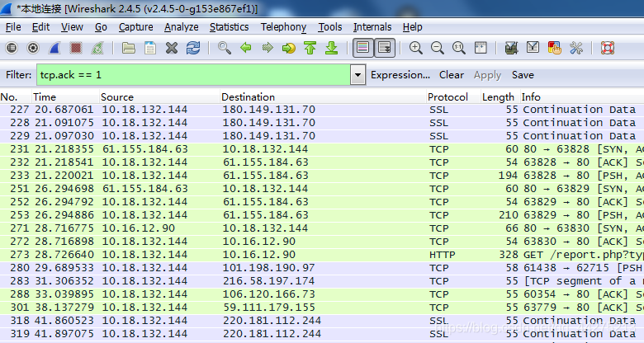Image resolution: width=644 pixels, height=343 pixels.
Task: Open the View menu
Action: [x=72, y=27]
